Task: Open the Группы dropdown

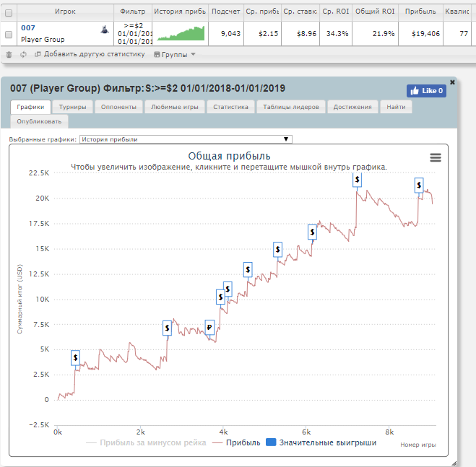Action: [175, 55]
